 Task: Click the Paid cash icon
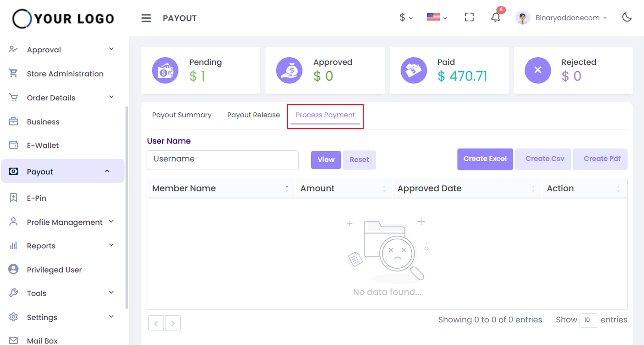click(413, 70)
